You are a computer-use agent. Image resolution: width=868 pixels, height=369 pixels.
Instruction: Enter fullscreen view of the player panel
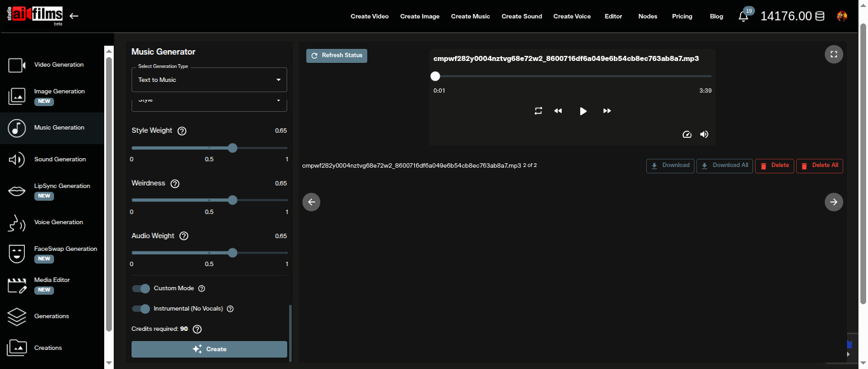(x=834, y=54)
